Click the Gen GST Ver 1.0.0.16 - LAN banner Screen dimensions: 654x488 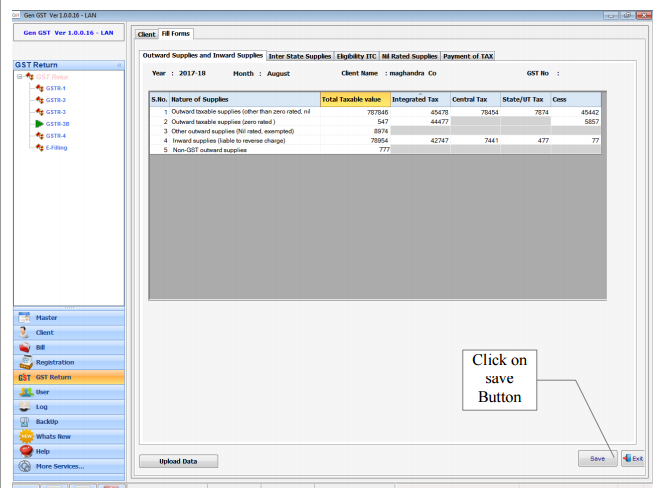coord(68,33)
